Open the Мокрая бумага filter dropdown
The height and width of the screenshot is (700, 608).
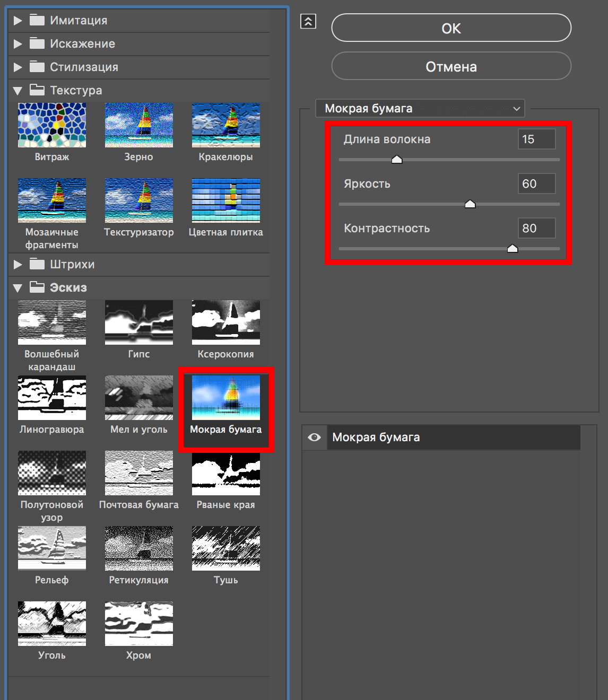[x=420, y=109]
